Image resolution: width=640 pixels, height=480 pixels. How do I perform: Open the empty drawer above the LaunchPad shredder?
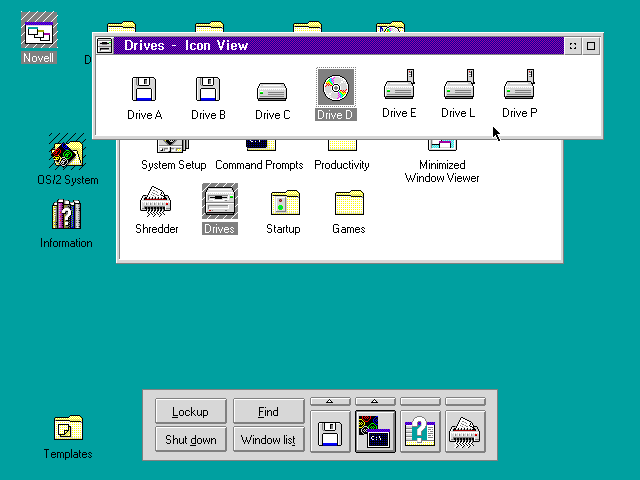[465, 402]
